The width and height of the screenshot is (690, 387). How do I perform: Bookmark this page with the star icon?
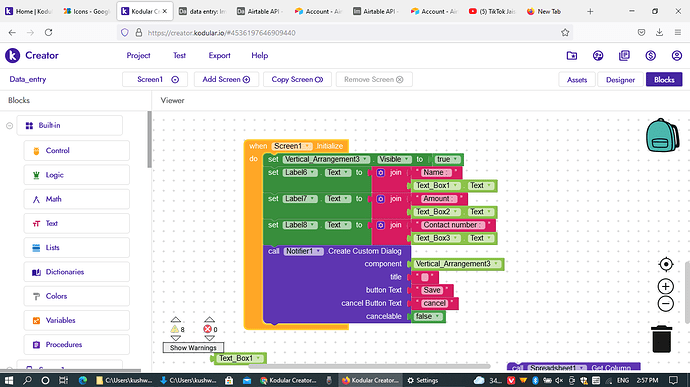coord(565,33)
